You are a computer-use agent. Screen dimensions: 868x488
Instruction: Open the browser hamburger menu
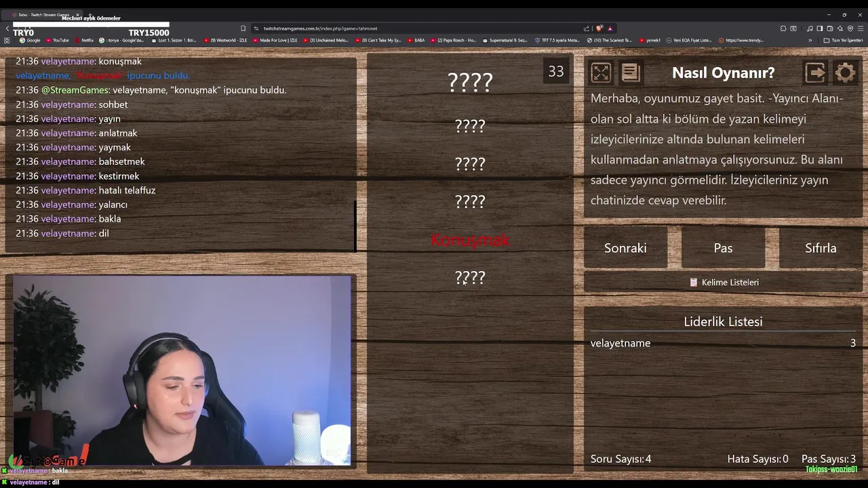pyautogui.click(x=861, y=28)
